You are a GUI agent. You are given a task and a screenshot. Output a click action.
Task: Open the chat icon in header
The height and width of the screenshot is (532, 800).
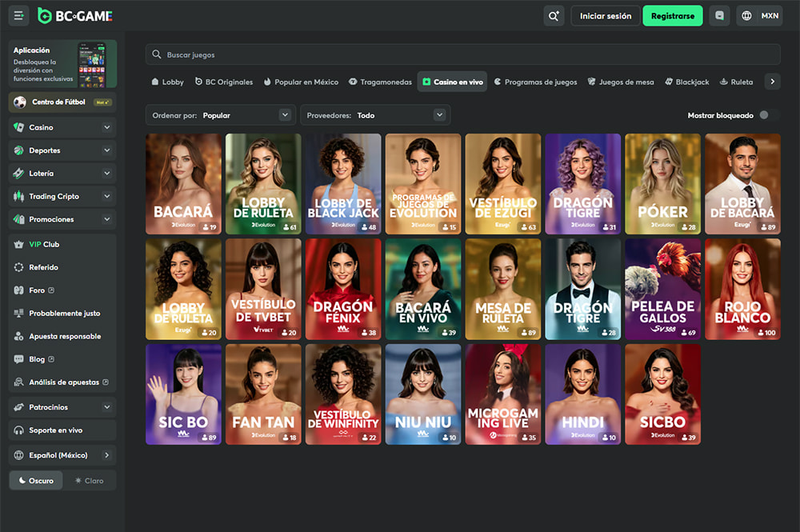pyautogui.click(x=719, y=16)
